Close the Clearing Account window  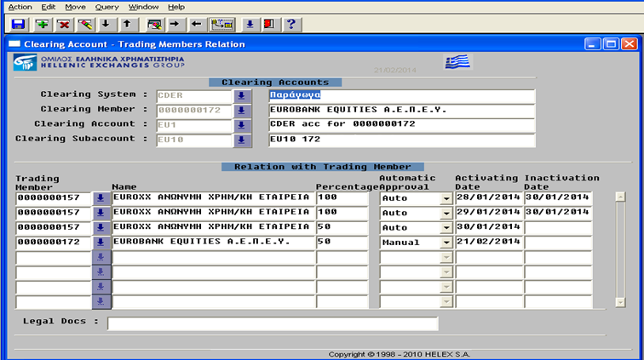630,44
